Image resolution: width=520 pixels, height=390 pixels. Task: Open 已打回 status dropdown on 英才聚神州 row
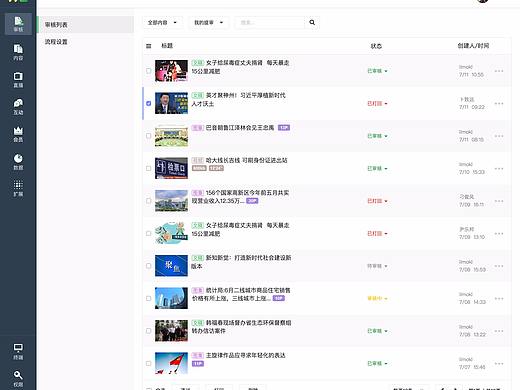click(x=377, y=103)
